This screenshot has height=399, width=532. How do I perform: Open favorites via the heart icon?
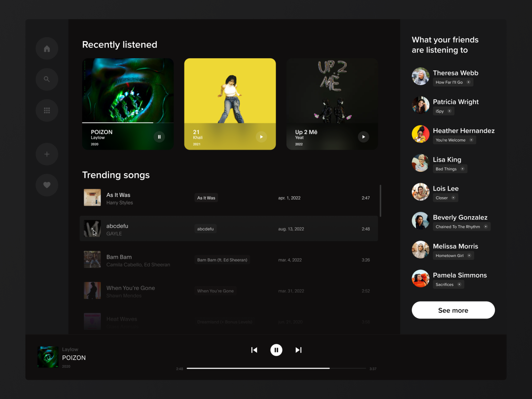[47, 185]
